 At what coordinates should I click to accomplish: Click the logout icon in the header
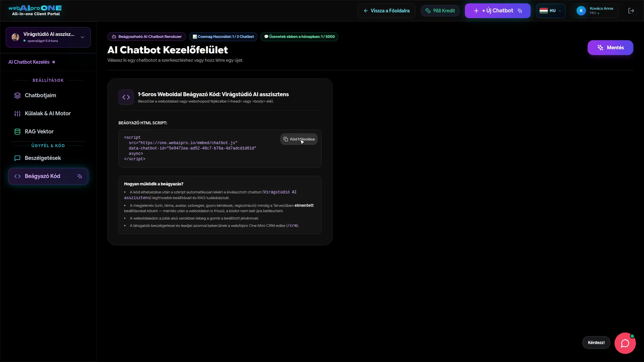coord(631,11)
